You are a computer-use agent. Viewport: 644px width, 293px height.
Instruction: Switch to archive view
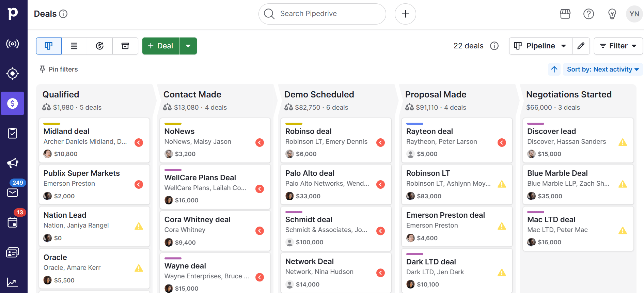click(x=125, y=46)
